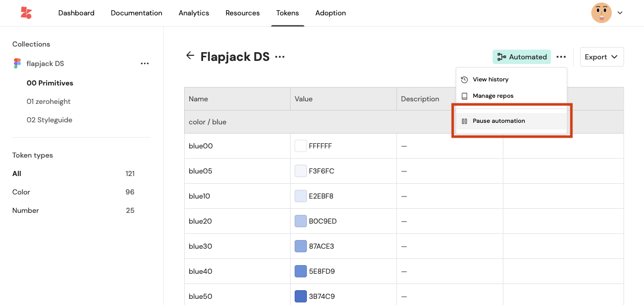Open the user avatar profile menu
644x305 pixels.
point(601,13)
